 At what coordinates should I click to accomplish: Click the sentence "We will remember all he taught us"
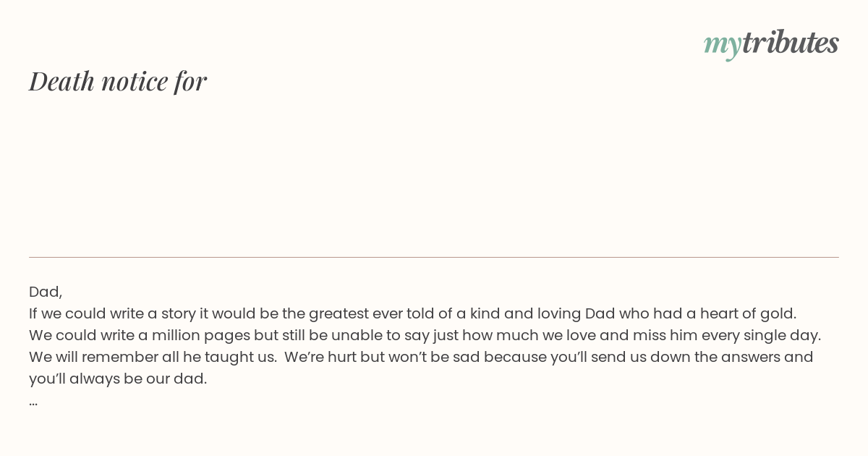click(152, 357)
